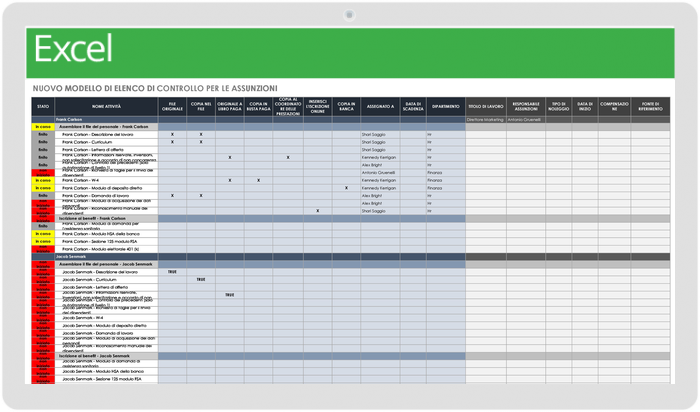Select the ORIGINALE A LIBRO PAGA header

pyautogui.click(x=229, y=107)
